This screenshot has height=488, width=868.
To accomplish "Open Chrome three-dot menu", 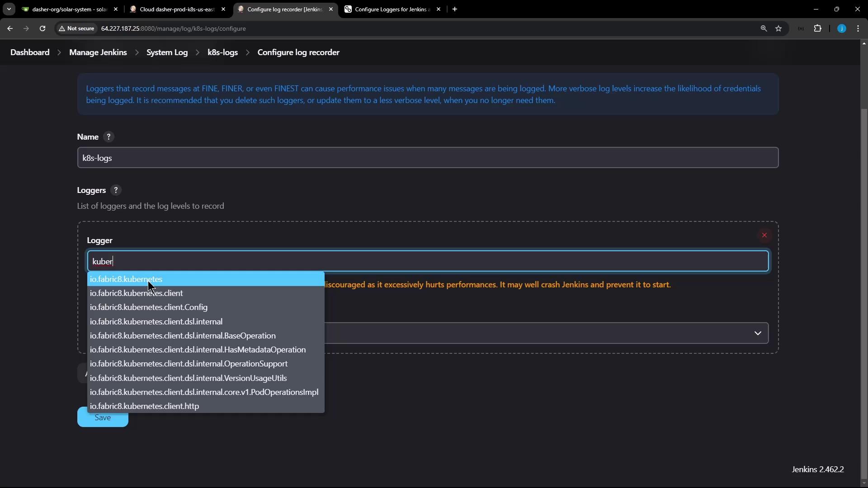I will click(x=858, y=28).
